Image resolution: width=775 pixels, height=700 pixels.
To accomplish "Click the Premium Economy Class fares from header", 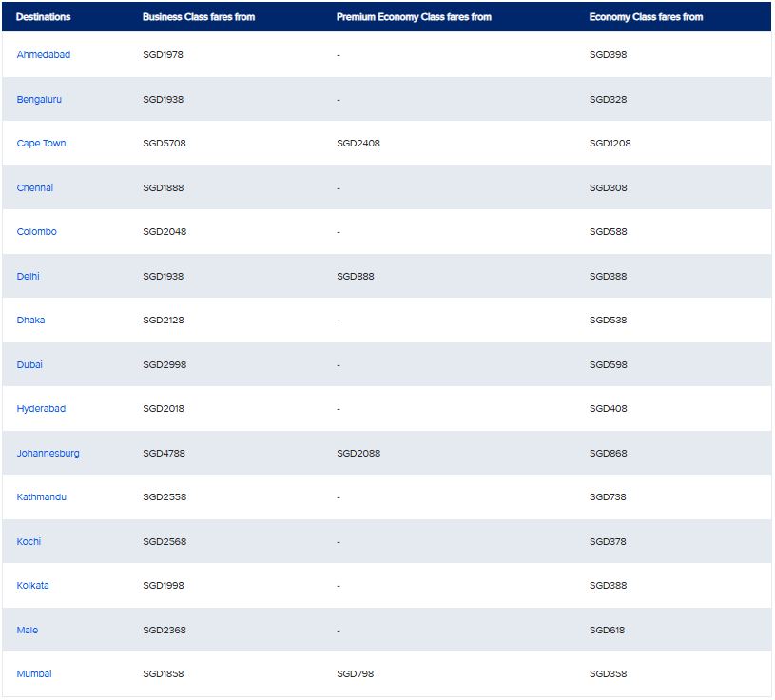I will click(x=415, y=17).
